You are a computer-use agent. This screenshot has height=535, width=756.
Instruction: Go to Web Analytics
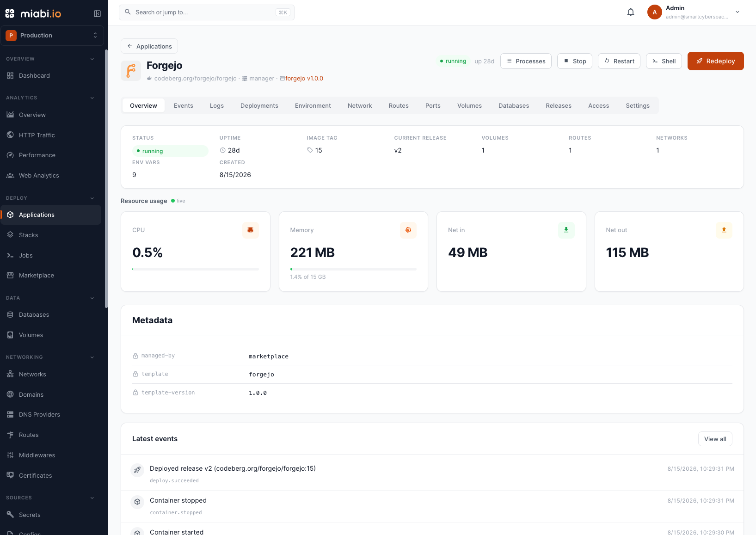click(51, 175)
